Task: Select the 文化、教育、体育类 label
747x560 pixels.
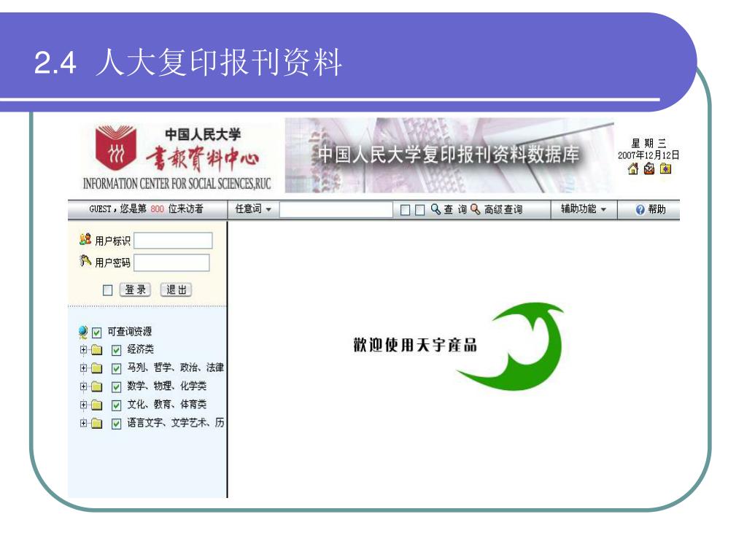Action: click(167, 404)
